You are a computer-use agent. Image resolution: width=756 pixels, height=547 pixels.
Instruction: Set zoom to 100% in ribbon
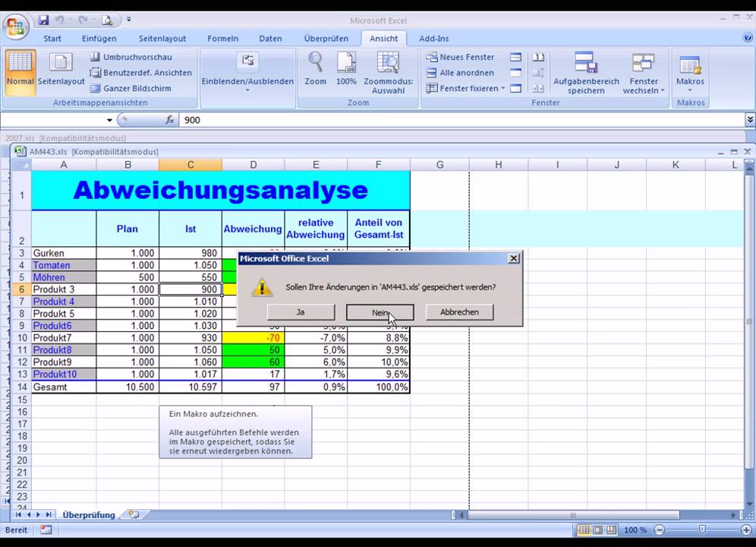pos(347,68)
